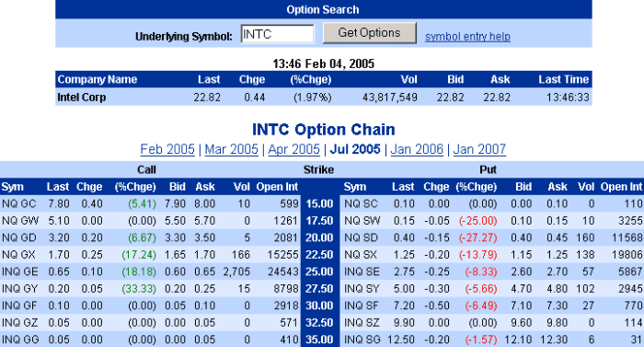This screenshot has height=347, width=644.
Task: Click put percent change (-13.79)
Action: click(x=478, y=255)
